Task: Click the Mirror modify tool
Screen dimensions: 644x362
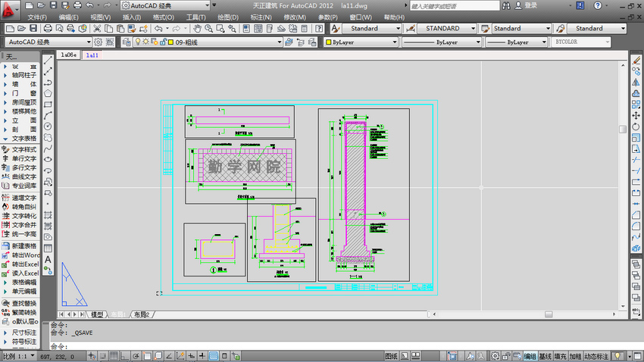Action: point(636,82)
